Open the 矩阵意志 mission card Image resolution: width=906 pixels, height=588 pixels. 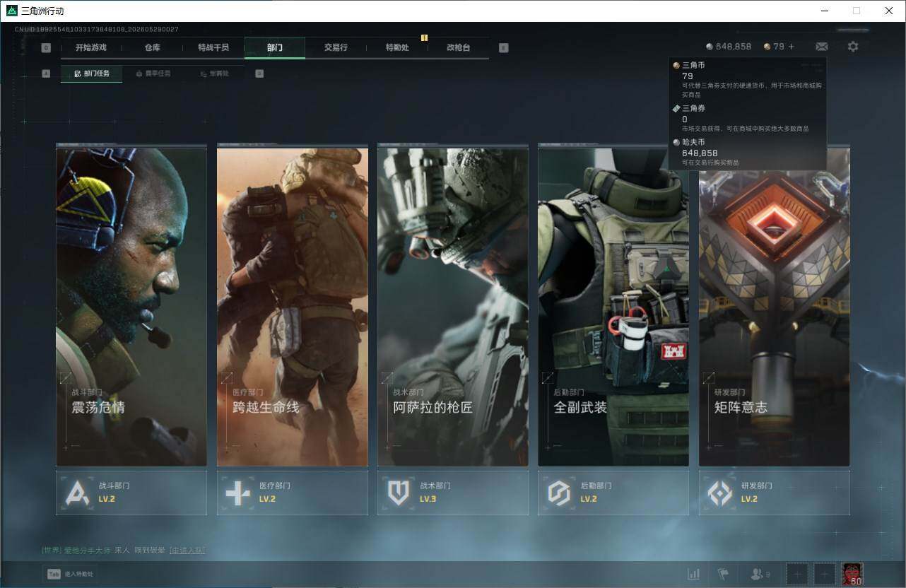(775, 307)
